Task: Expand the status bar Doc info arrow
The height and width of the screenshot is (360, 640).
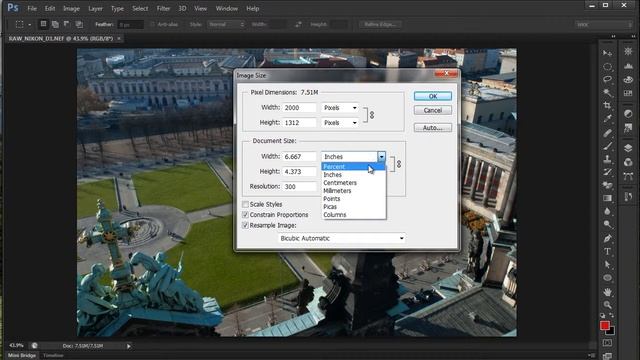Action: (x=129, y=346)
